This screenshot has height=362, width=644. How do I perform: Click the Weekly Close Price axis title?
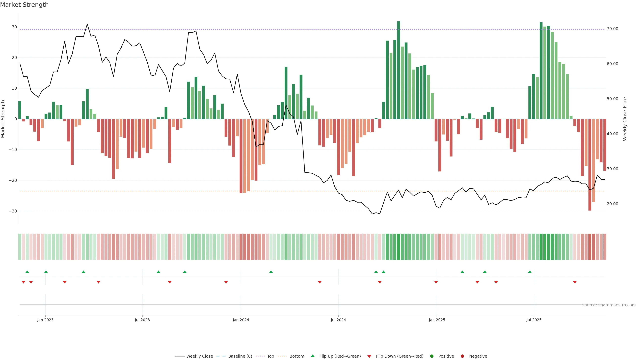(x=625, y=119)
